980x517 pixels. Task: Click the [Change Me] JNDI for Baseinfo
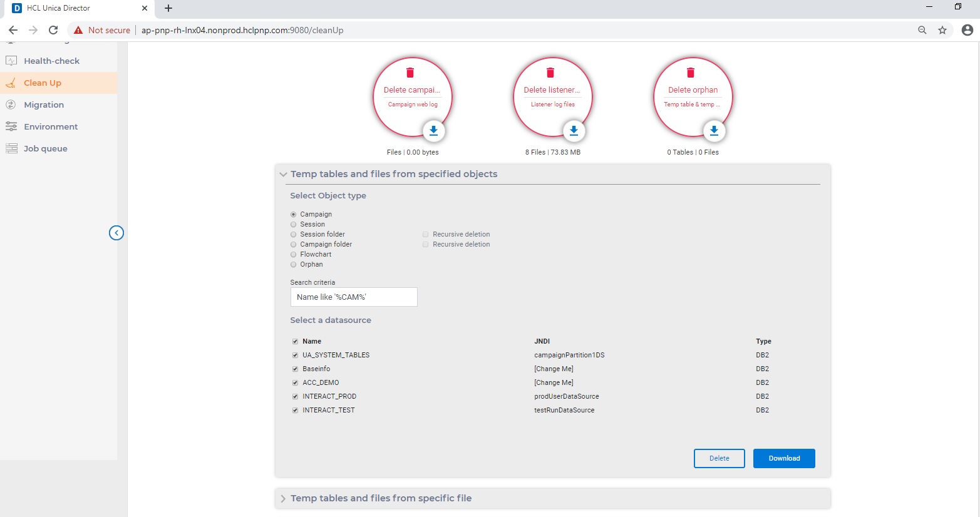tap(554, 369)
